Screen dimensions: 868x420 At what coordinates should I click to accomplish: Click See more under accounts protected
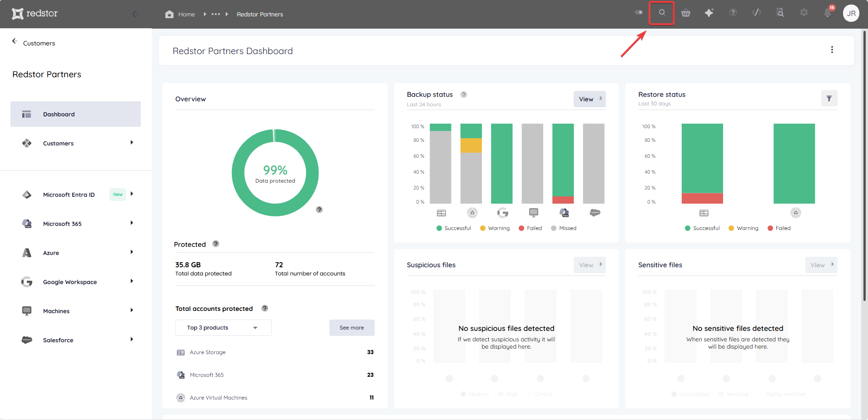pos(352,328)
